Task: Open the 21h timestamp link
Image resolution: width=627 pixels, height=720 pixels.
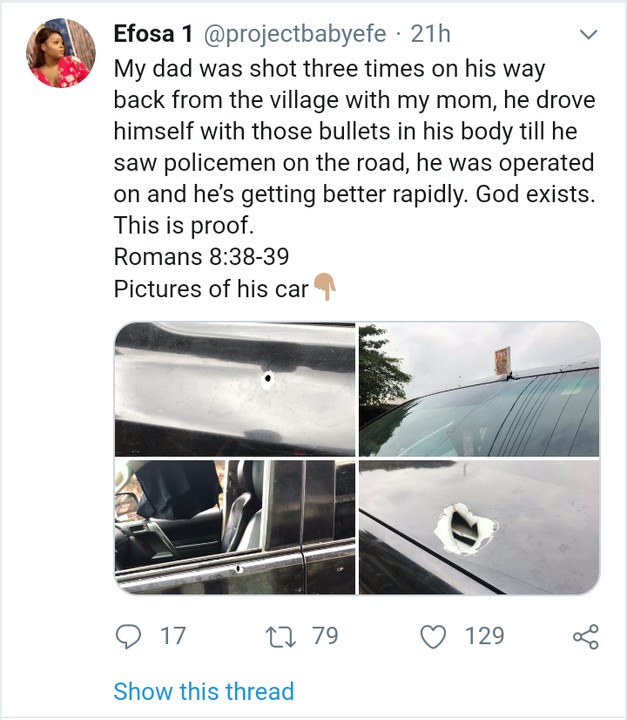Action: point(431,34)
